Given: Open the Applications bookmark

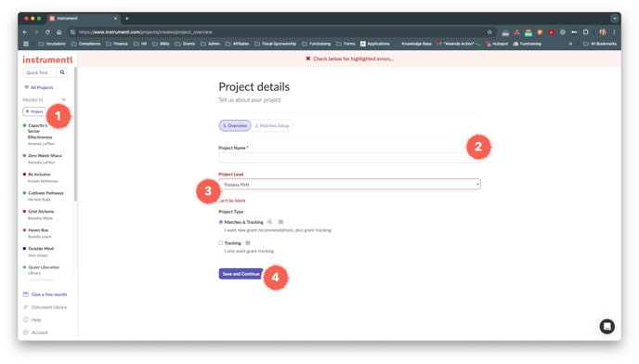Looking at the screenshot, I should [x=375, y=44].
